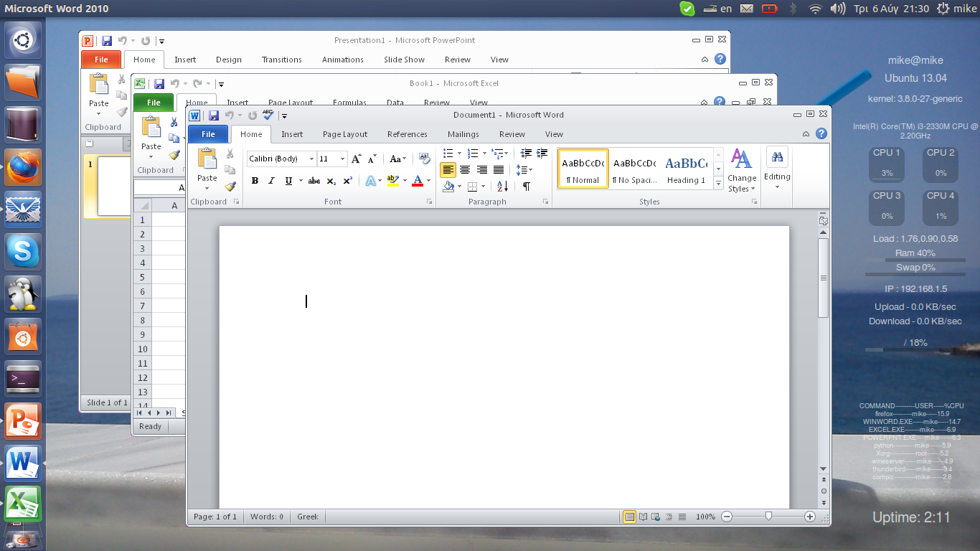980x551 pixels.
Task: Apply the No Spacing style in Word
Action: [635, 169]
